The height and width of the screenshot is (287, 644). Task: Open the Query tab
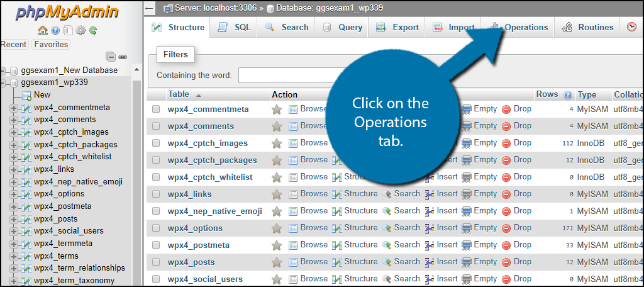point(342,28)
